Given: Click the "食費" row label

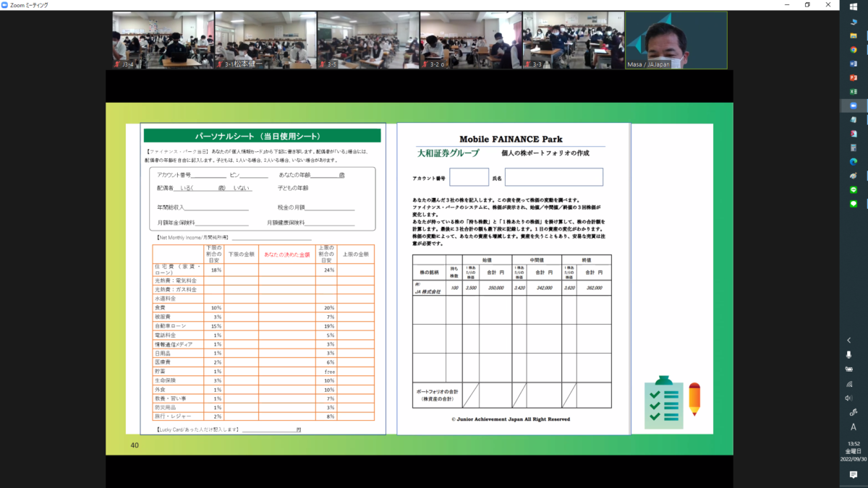Looking at the screenshot, I should (161, 307).
